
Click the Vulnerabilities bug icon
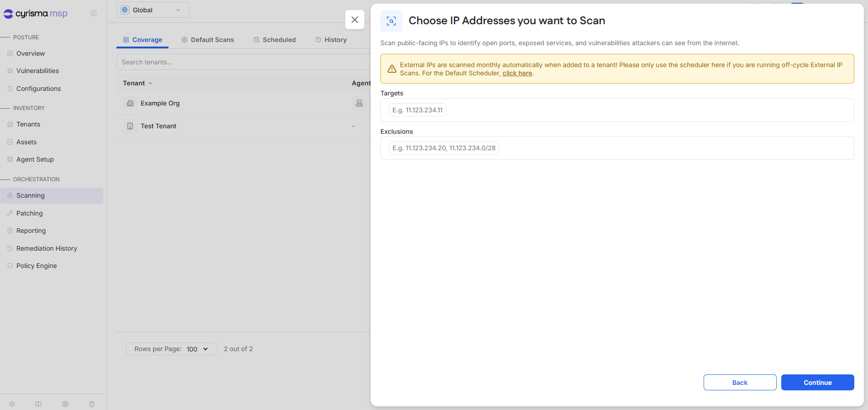[x=10, y=71]
